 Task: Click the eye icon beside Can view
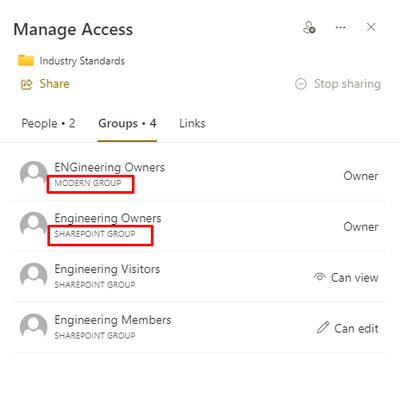click(x=319, y=277)
